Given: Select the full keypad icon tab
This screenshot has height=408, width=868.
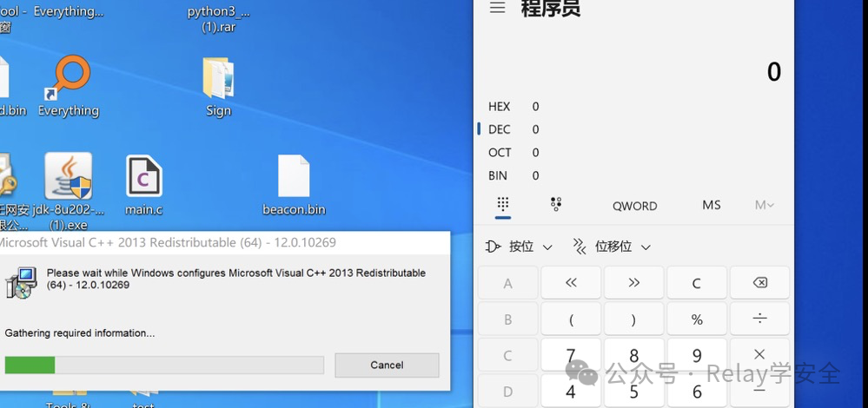Looking at the screenshot, I should point(503,205).
